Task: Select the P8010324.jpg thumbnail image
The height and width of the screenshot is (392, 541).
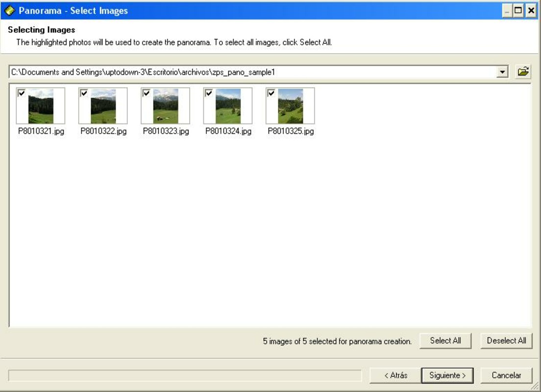Action: click(x=228, y=106)
